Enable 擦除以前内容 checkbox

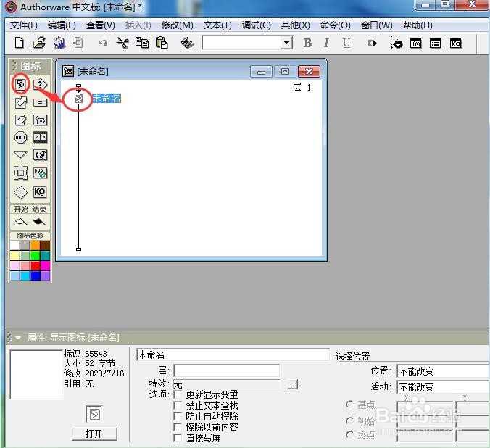click(178, 427)
